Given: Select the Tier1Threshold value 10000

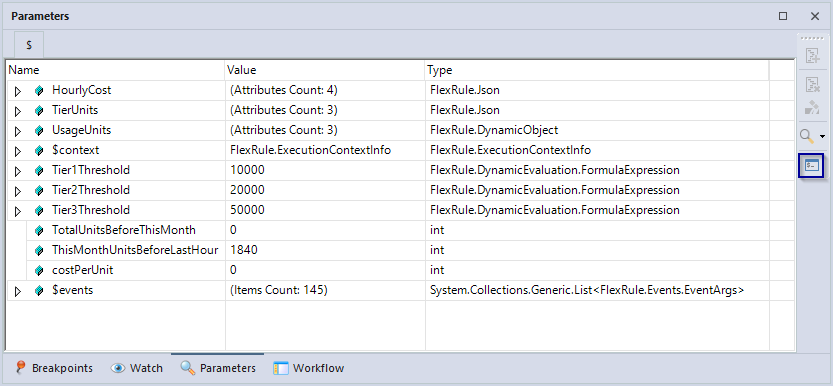Looking at the screenshot, I should point(248,170).
